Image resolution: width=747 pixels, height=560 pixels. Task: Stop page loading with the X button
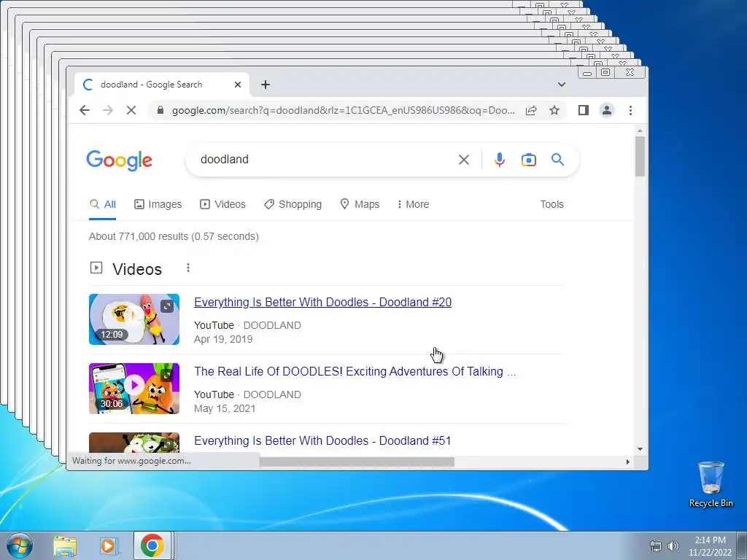(131, 111)
